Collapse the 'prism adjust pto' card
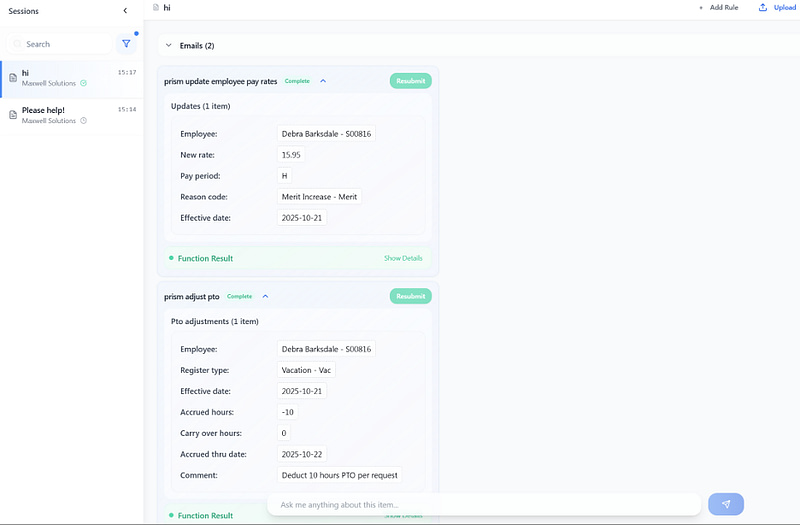The width and height of the screenshot is (800, 525). pyautogui.click(x=265, y=296)
